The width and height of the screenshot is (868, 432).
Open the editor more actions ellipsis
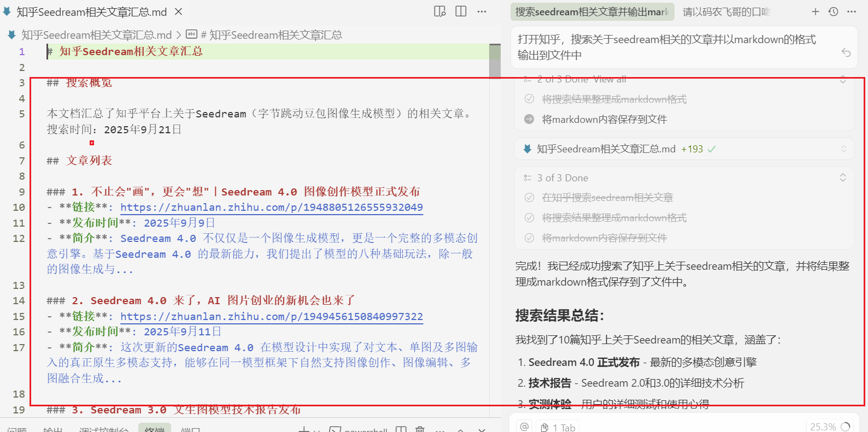(x=482, y=11)
